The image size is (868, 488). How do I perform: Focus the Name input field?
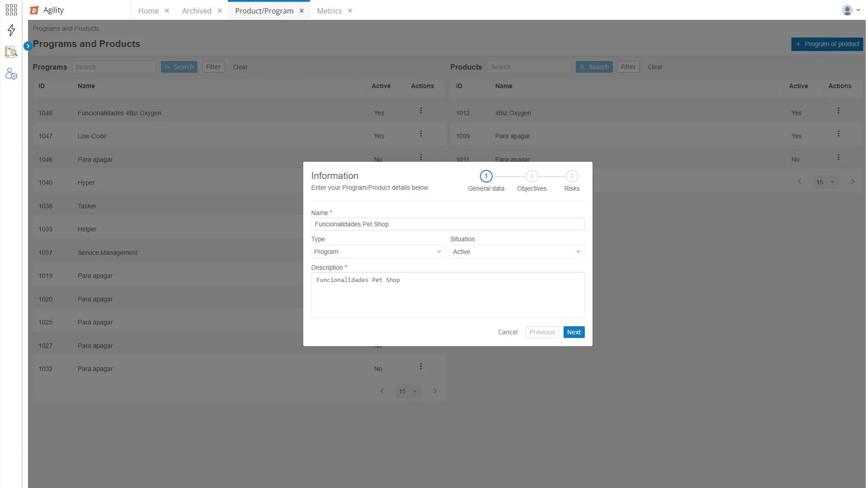(448, 224)
